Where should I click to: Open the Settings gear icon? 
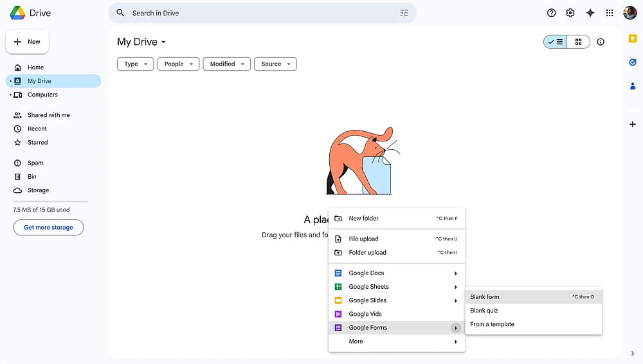pyautogui.click(x=570, y=13)
